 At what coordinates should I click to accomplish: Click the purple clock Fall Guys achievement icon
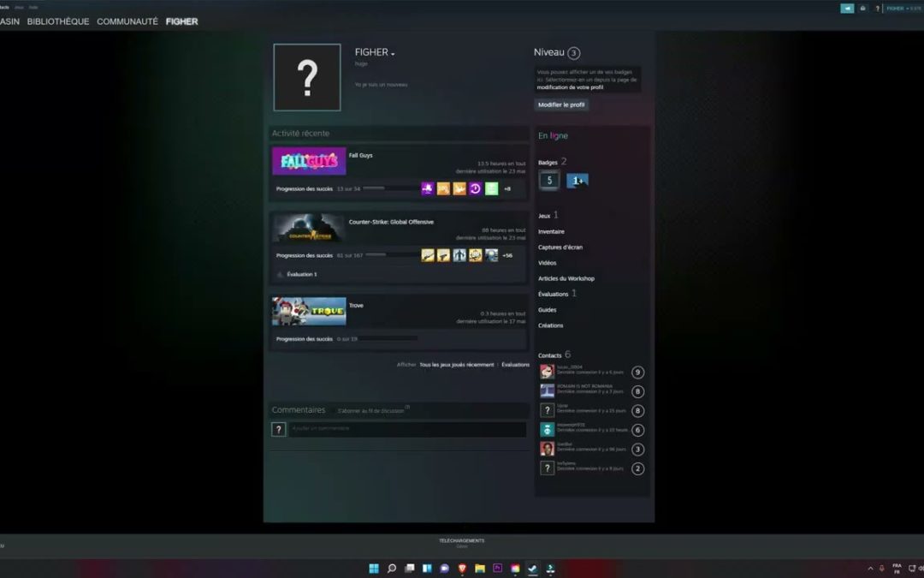click(x=475, y=188)
